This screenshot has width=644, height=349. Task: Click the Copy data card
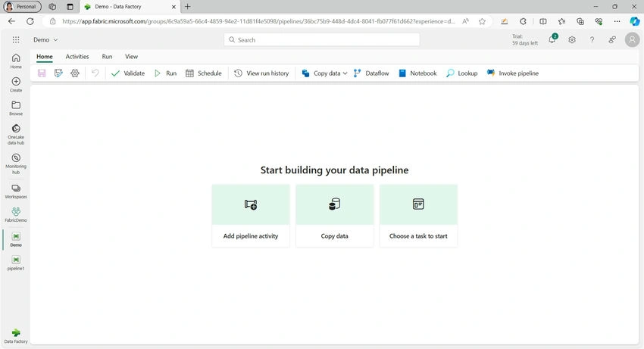(334, 216)
